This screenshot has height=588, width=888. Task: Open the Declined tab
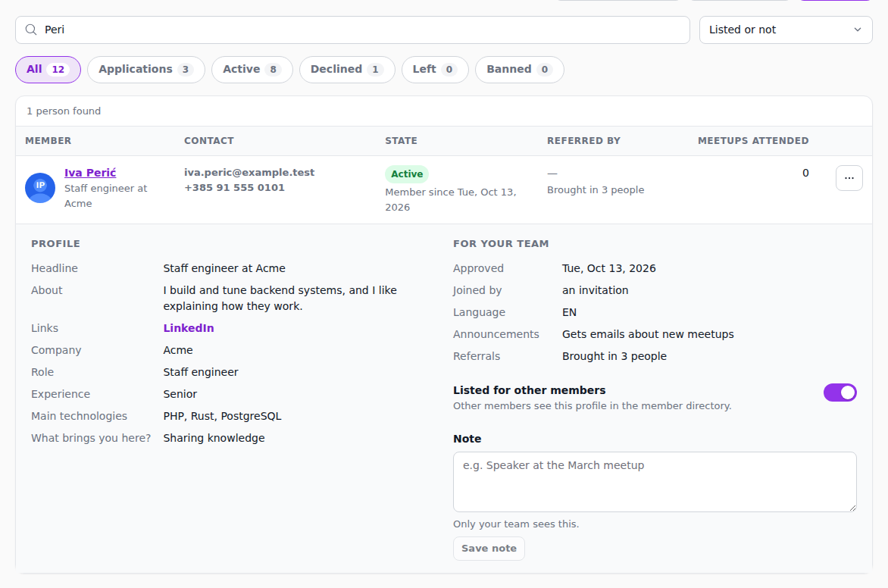click(347, 69)
